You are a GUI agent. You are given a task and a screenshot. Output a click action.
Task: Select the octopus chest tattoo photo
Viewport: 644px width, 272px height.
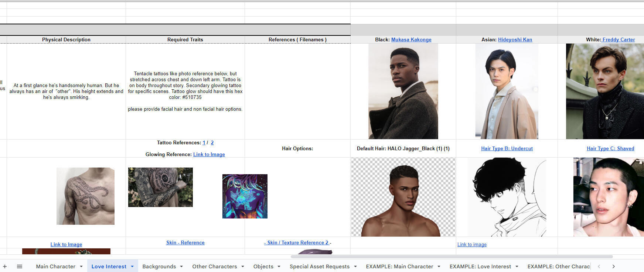pos(85,196)
